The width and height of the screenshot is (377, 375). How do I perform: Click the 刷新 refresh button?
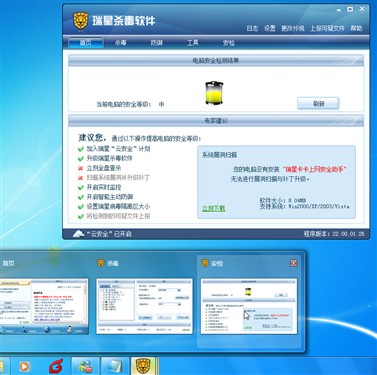click(x=318, y=103)
